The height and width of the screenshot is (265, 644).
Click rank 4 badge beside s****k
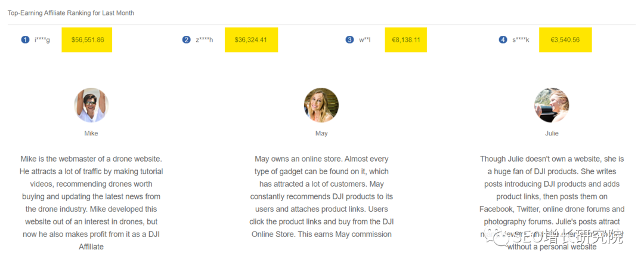pyautogui.click(x=503, y=40)
